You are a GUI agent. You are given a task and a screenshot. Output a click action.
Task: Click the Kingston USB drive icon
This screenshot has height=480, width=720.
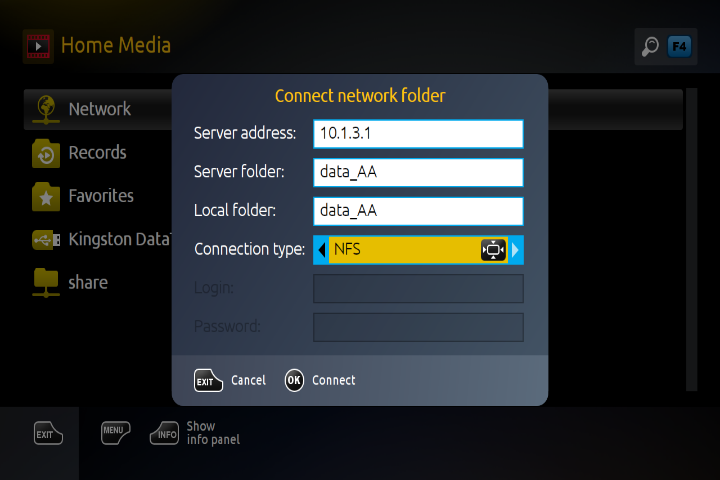45,240
